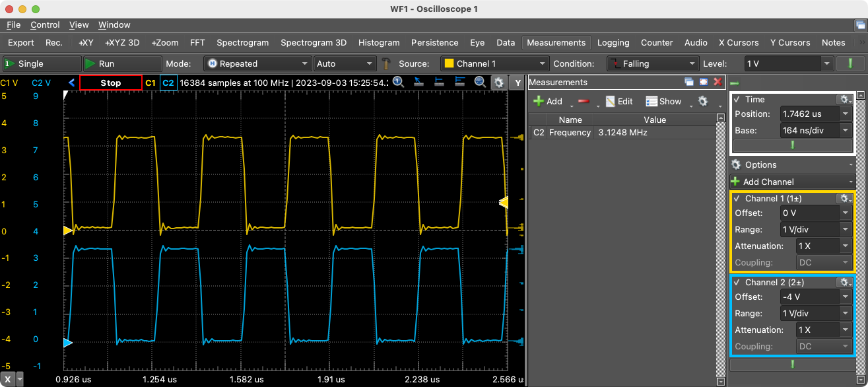Open the trigger Condition Falling dropdown
This screenshot has width=868, height=387.
pos(652,64)
